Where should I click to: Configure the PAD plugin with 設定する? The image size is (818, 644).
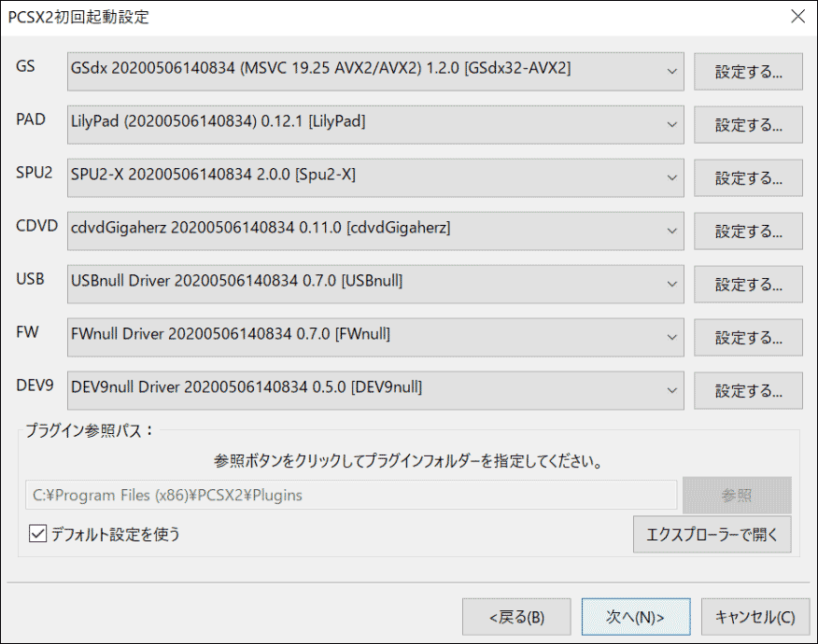(x=748, y=125)
